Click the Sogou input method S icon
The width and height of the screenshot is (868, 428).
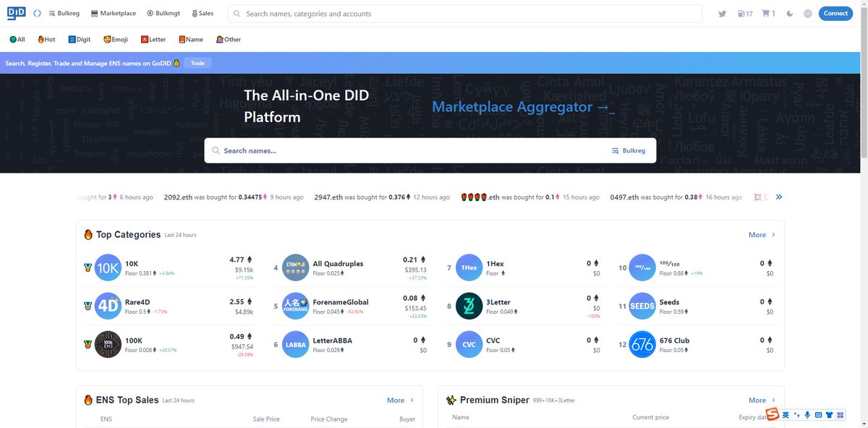(773, 414)
